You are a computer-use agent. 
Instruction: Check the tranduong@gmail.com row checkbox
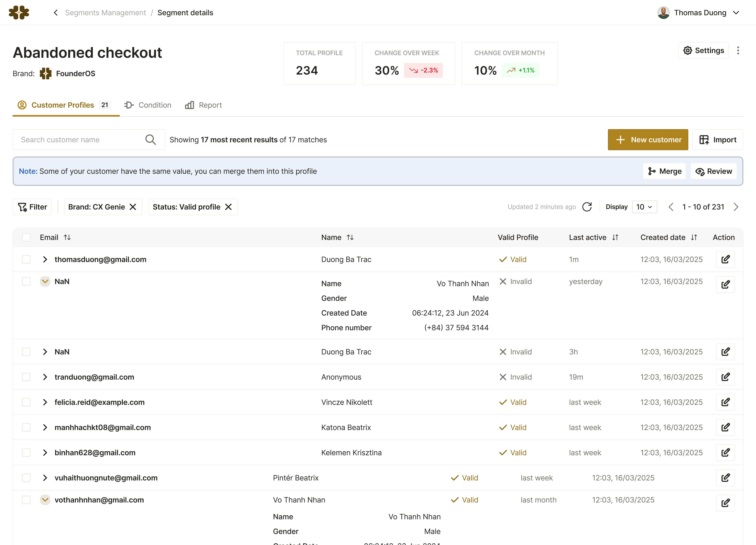[x=26, y=377]
